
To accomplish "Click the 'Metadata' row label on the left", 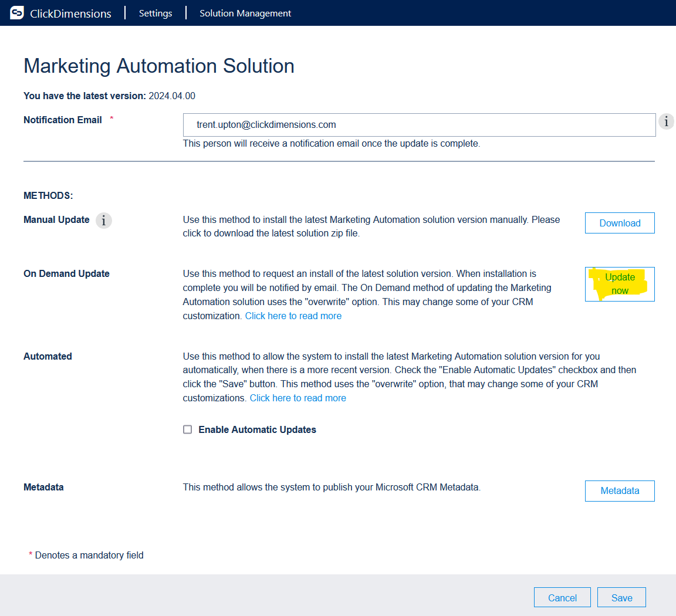I will (x=43, y=487).
